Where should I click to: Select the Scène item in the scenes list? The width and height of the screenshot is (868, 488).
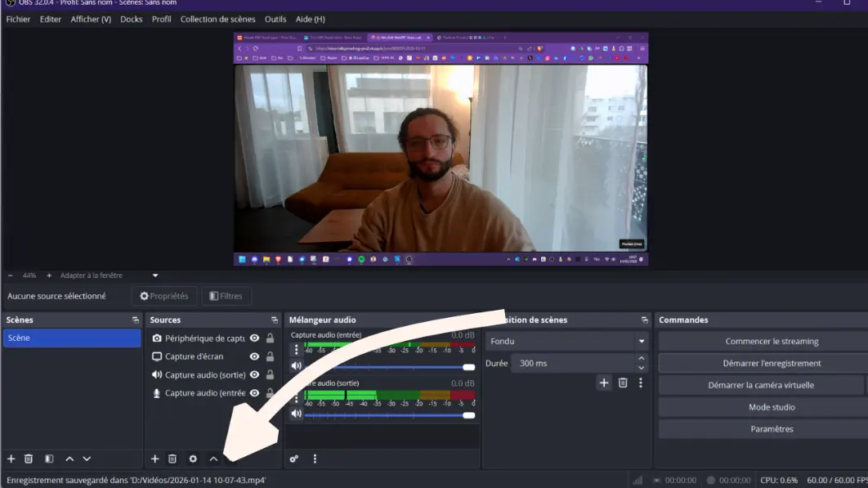(x=72, y=338)
